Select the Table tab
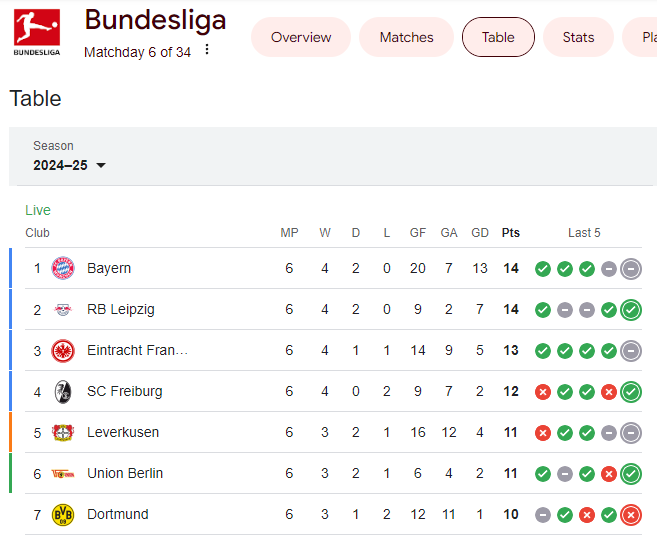Image resolution: width=657 pixels, height=536 pixels. [498, 37]
